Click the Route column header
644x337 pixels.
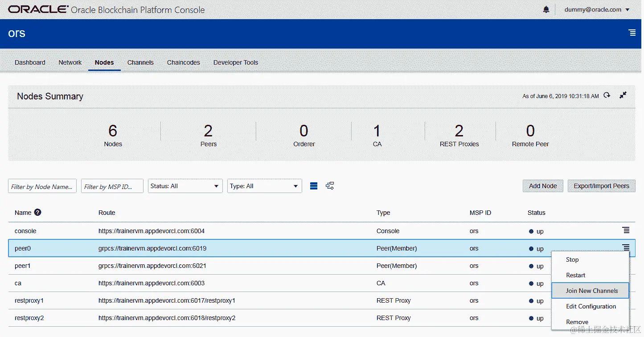coord(107,213)
